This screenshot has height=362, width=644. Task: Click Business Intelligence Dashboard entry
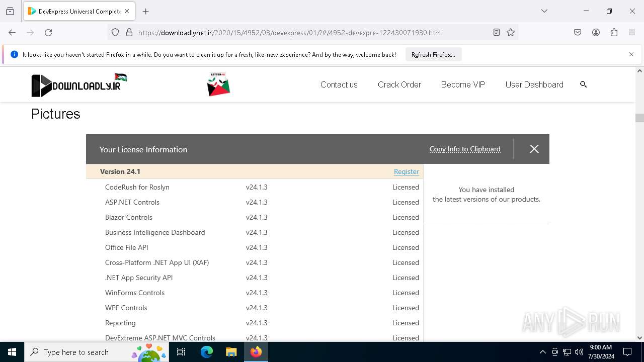tap(155, 232)
